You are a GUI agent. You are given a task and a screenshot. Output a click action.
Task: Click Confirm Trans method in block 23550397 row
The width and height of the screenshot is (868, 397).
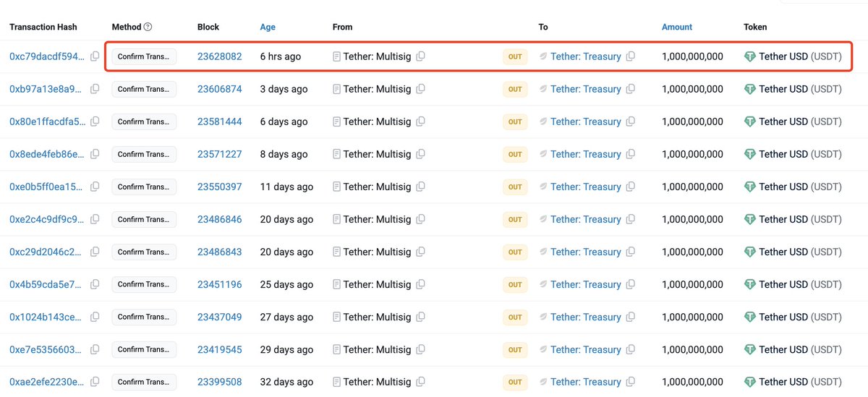pos(144,187)
